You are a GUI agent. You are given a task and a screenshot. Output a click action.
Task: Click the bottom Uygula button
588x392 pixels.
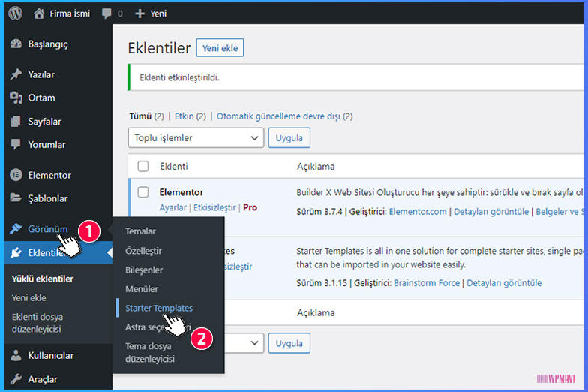click(289, 343)
